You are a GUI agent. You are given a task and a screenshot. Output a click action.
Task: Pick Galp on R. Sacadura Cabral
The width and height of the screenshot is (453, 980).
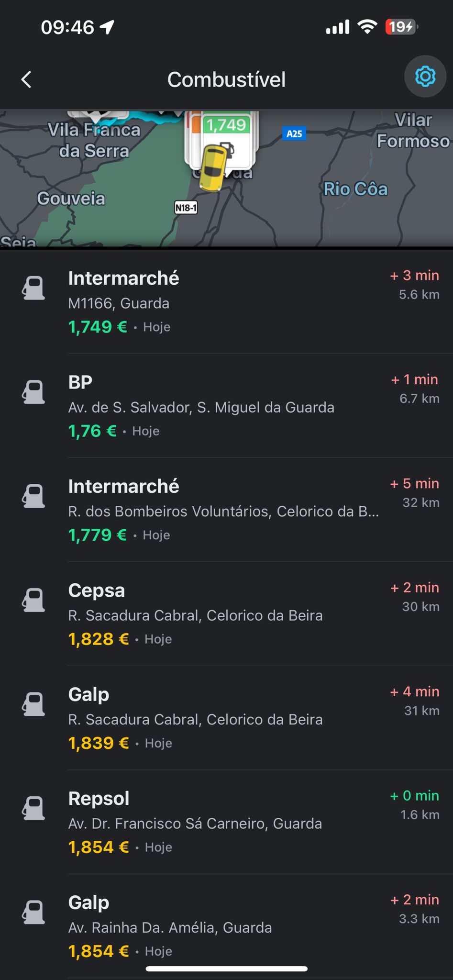click(225, 718)
